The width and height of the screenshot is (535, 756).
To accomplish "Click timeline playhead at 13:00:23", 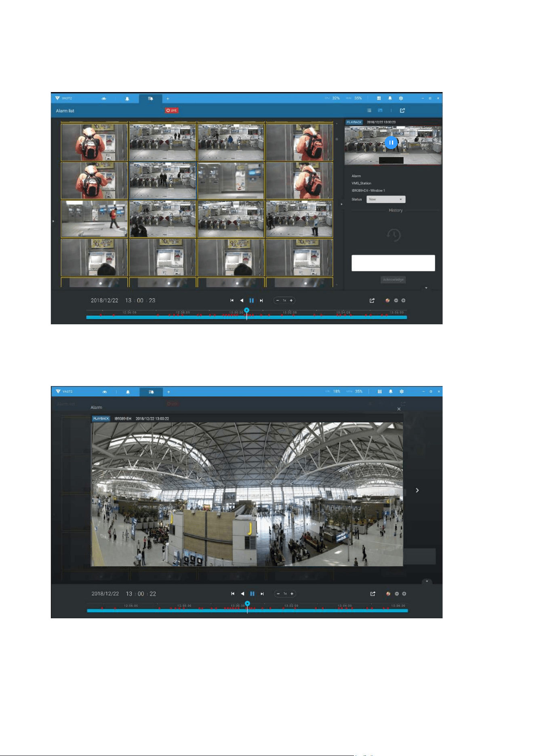I will (246, 311).
